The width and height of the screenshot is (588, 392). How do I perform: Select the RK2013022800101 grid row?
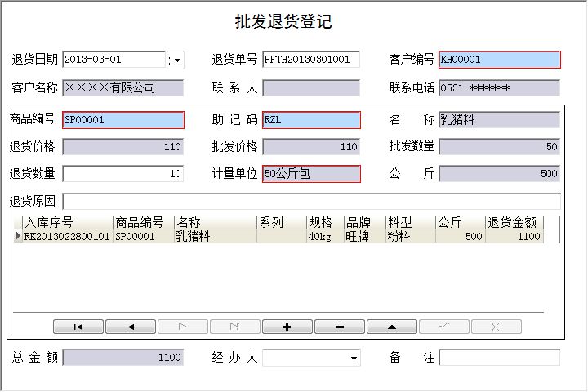(x=67, y=237)
